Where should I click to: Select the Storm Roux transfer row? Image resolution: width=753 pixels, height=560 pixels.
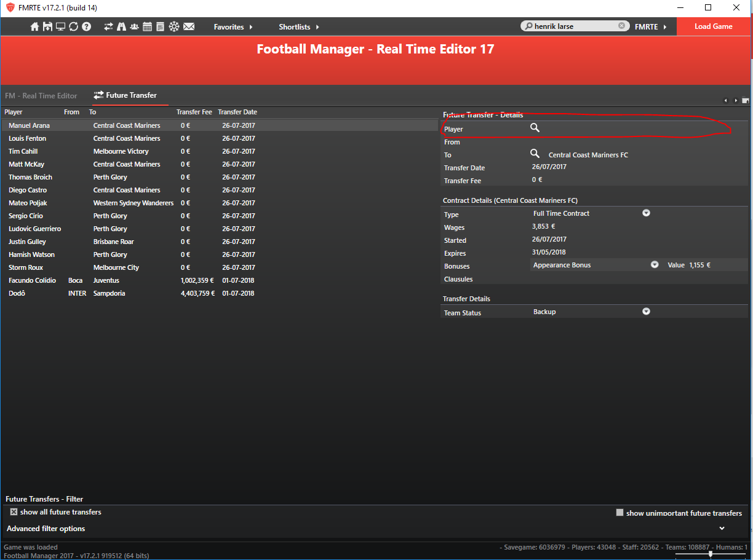tap(219, 267)
